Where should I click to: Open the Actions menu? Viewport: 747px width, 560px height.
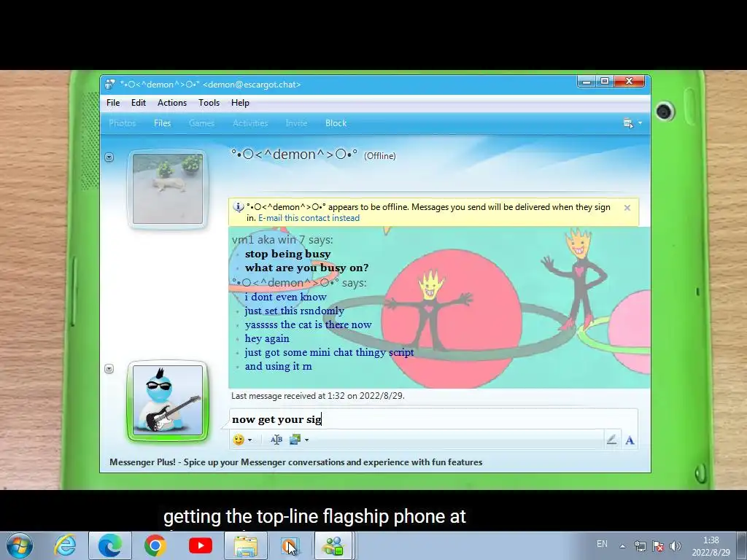pos(172,103)
